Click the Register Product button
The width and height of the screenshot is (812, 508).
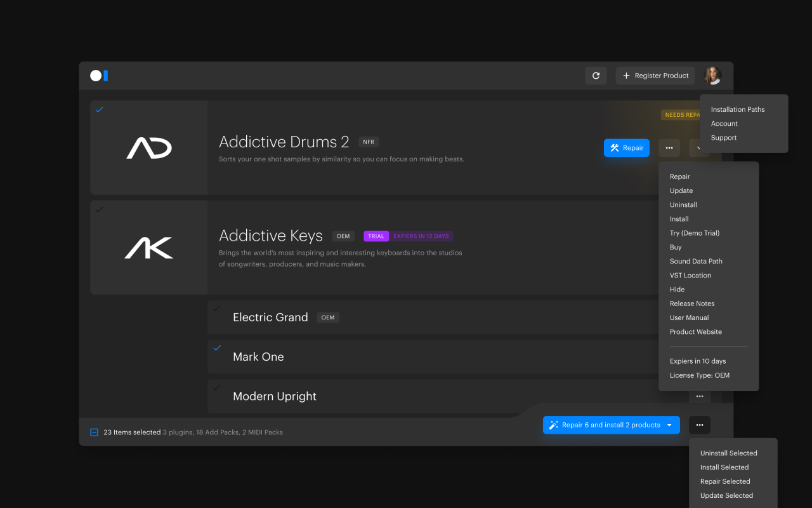tap(655, 76)
